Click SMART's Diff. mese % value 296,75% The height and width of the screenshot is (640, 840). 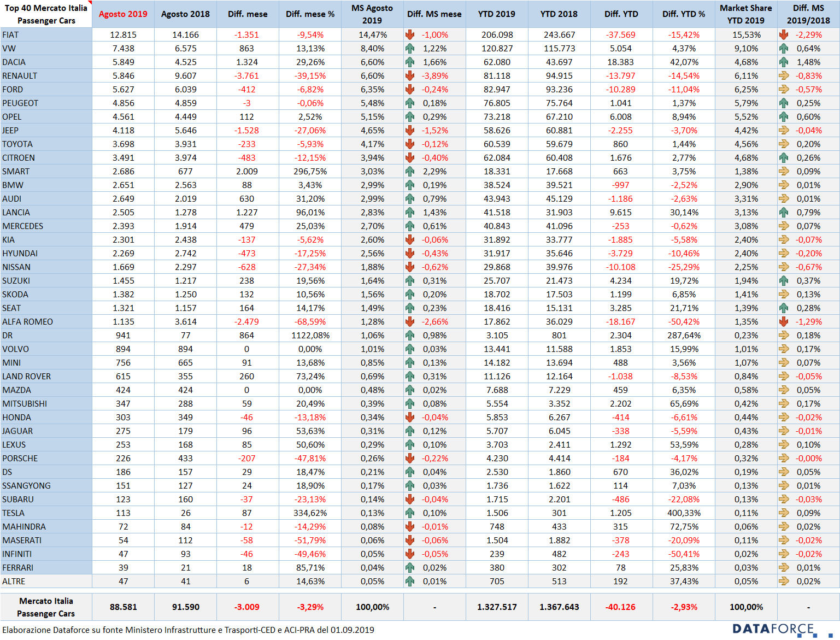[x=310, y=171]
